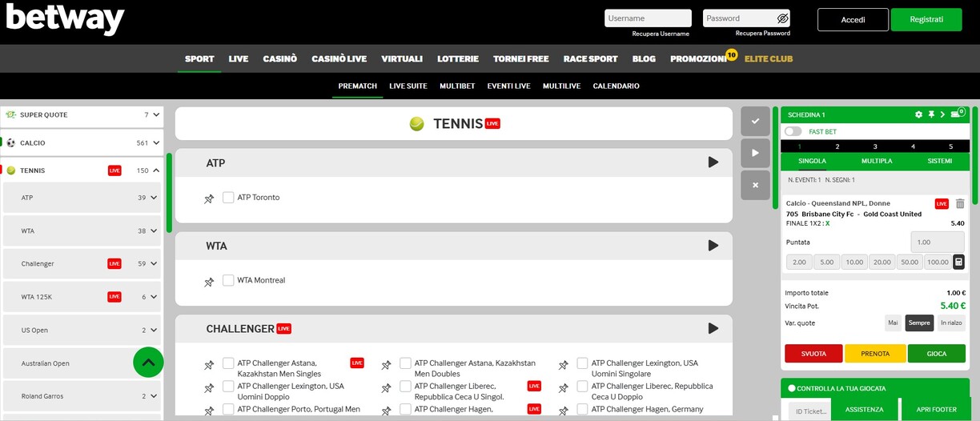Screen dimensions: 980x421
Task: Switch to the Calendario tab
Action: [616, 86]
